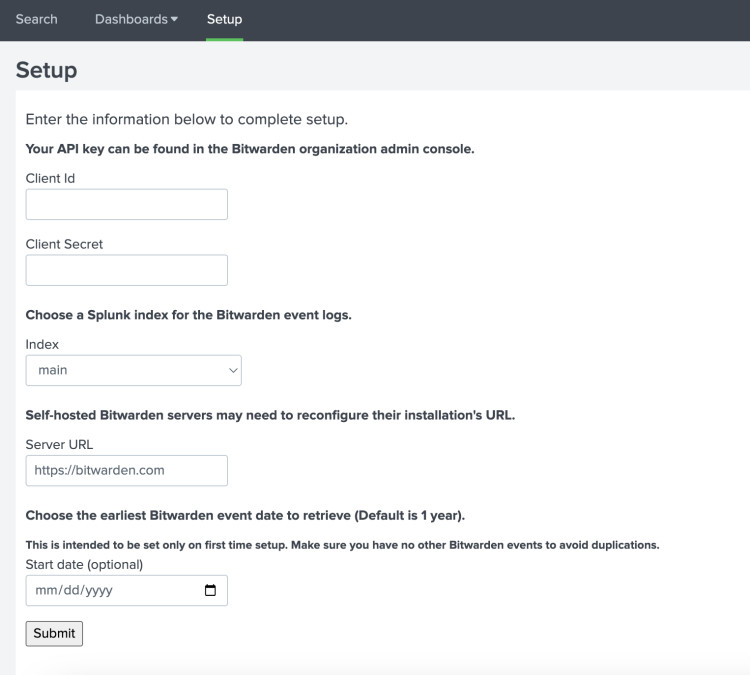This screenshot has width=750, height=675.
Task: Expand the Dashboards dropdown menu
Action: (136, 19)
